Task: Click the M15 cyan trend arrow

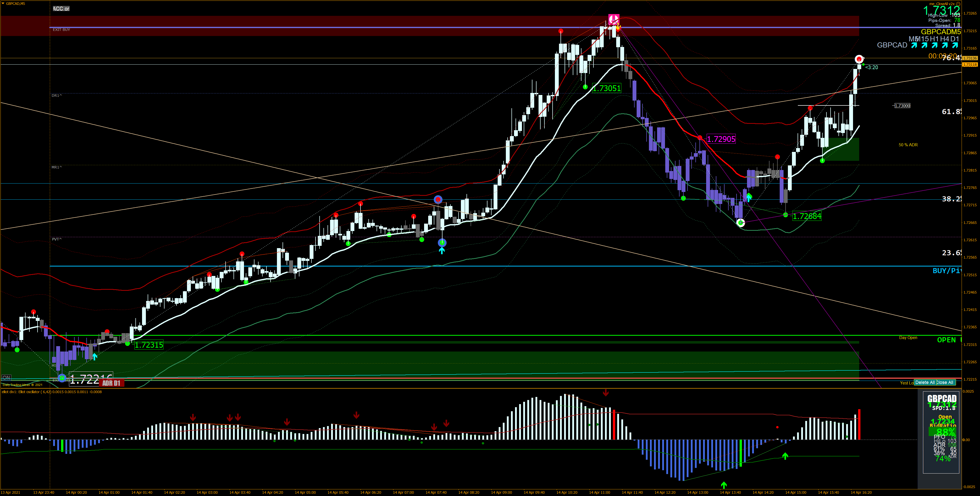Action: 925,46
